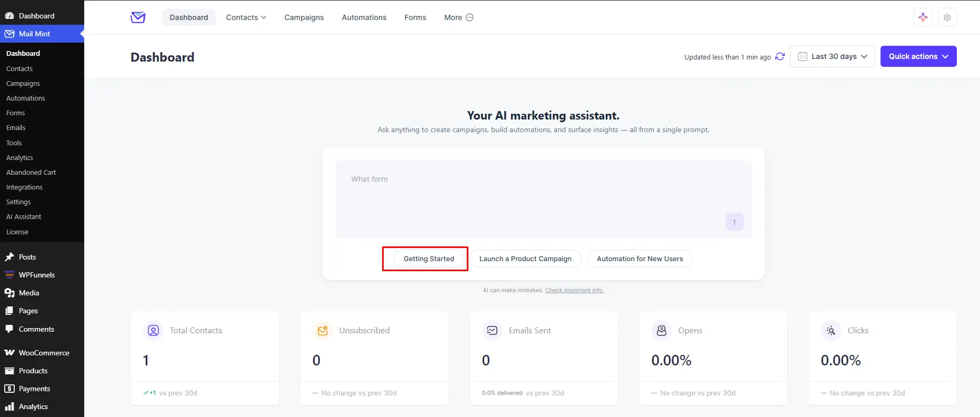Open Settings in Mail Mint submenu
Viewport: 980px width, 417px height.
pos(18,202)
